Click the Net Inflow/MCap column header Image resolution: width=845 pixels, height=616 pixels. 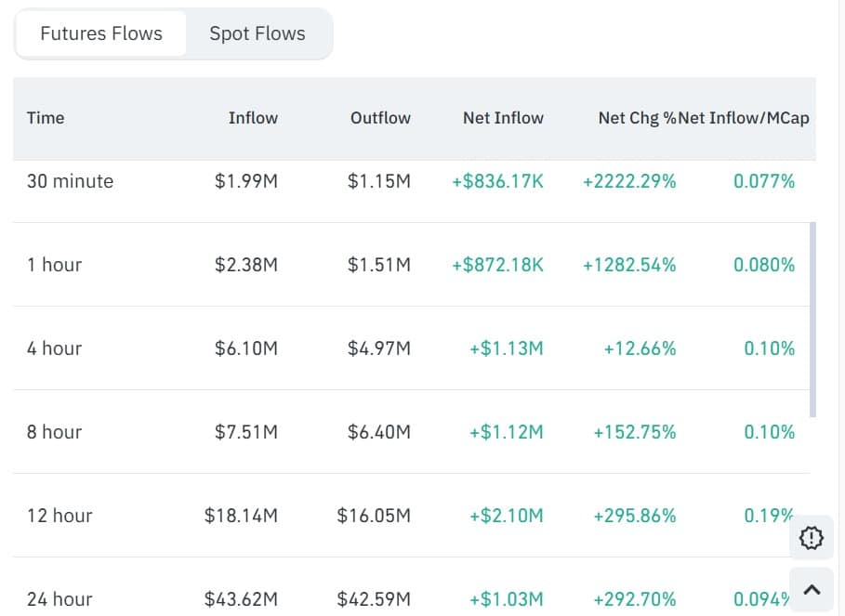(x=745, y=118)
